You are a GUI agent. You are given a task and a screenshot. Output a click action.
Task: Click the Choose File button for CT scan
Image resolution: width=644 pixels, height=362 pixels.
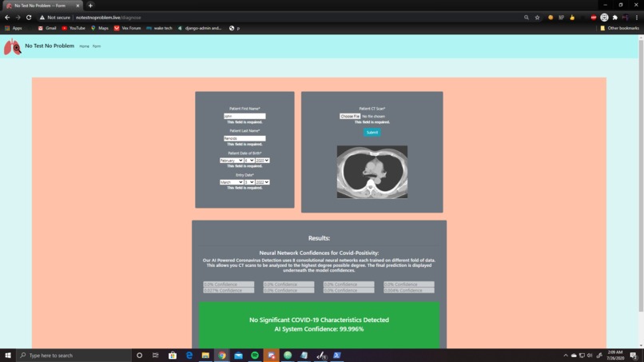pos(350,117)
